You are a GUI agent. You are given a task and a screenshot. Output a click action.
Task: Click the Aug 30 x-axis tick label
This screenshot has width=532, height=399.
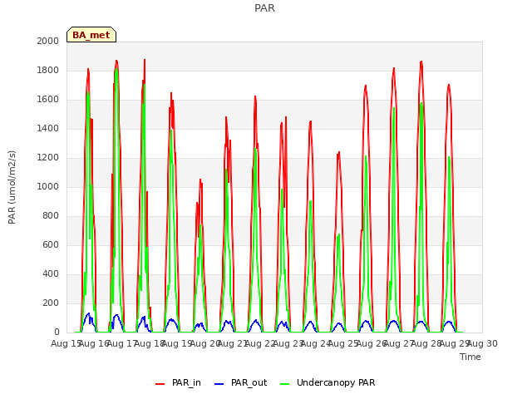482,343
